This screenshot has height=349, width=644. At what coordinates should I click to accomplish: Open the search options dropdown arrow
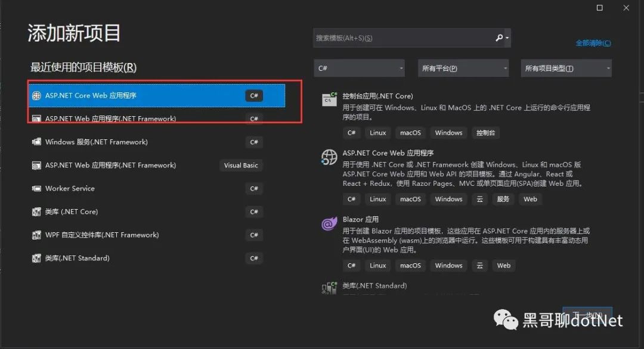[507, 38]
